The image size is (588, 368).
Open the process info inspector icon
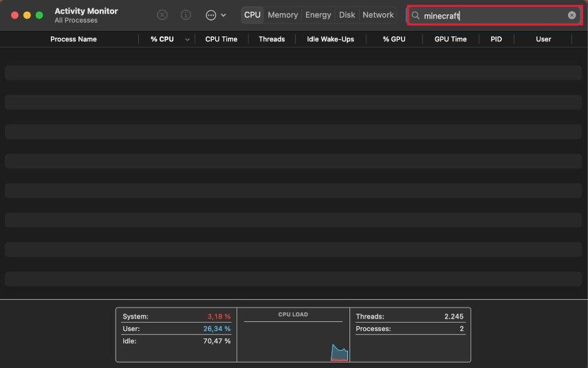click(x=186, y=15)
